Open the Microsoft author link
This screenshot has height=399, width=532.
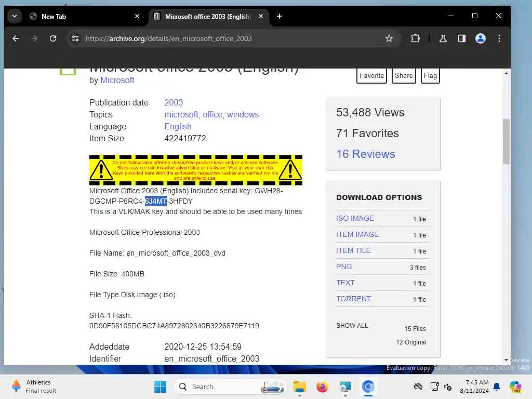[x=117, y=81]
